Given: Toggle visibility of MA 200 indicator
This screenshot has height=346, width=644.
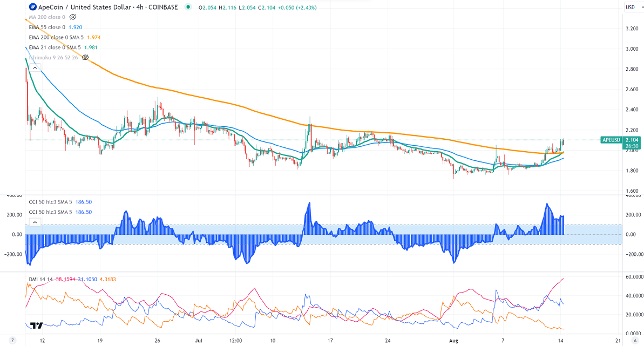Looking at the screenshot, I should (x=73, y=17).
